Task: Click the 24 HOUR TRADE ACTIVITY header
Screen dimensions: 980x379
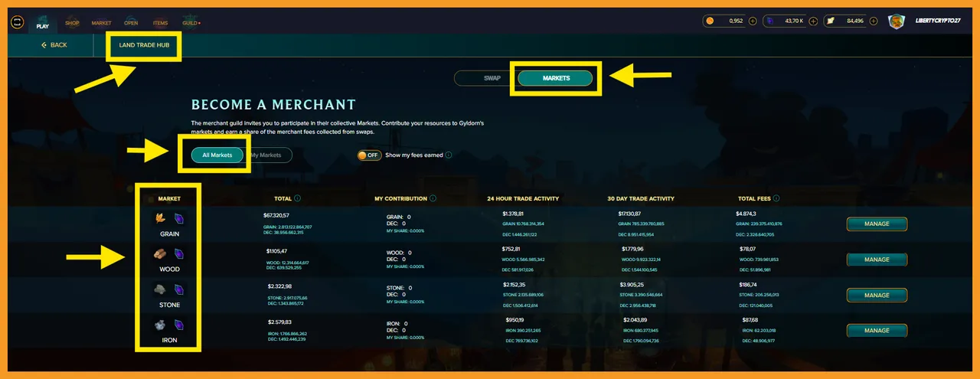Action: 523,198
